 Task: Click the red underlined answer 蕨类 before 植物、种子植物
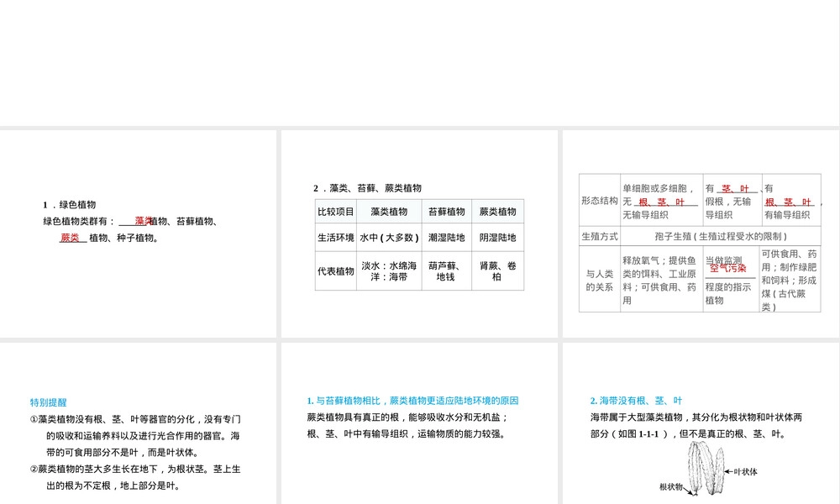point(71,238)
